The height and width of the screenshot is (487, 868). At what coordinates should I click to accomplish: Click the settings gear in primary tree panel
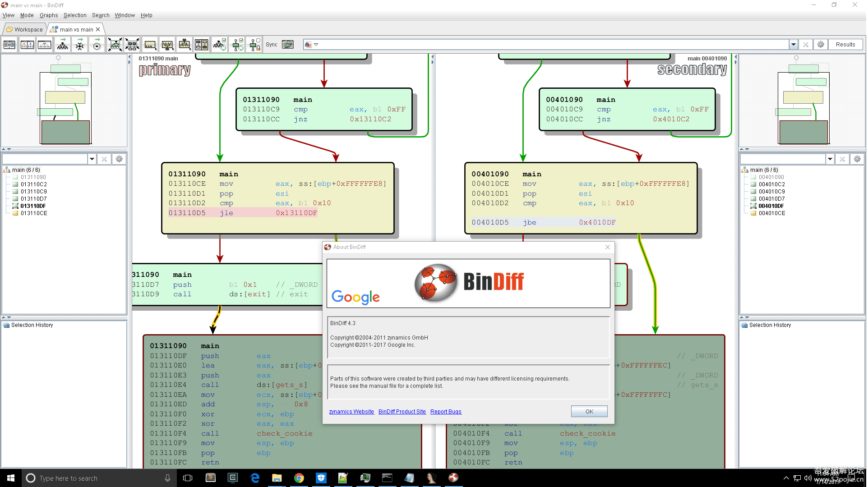[x=119, y=159]
